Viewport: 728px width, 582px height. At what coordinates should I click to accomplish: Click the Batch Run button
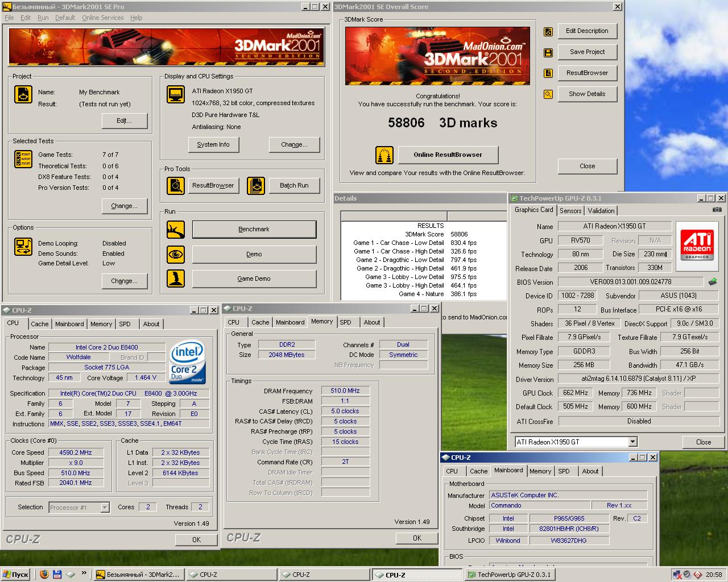point(294,185)
